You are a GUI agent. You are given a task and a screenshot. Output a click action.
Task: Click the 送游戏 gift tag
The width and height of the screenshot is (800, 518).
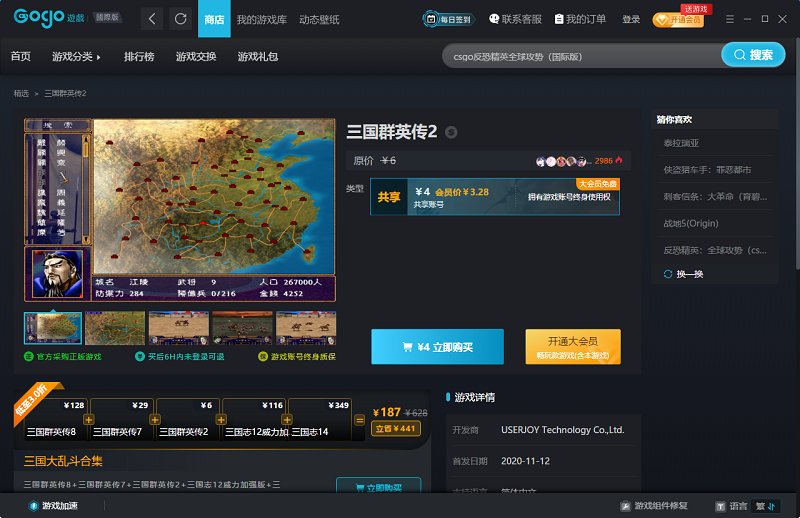[x=696, y=9]
